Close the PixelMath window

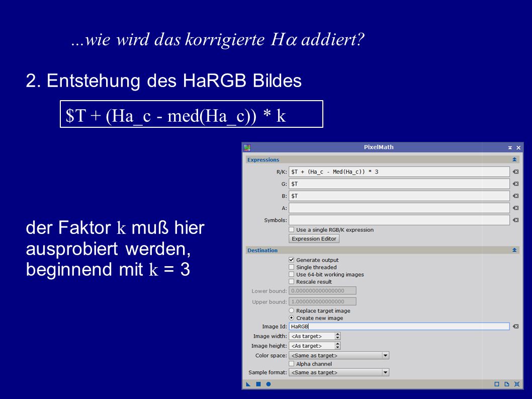[518, 148]
